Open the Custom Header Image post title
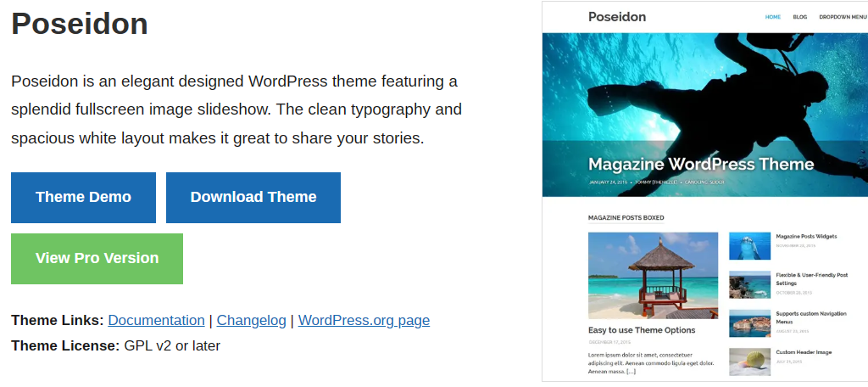The image size is (868, 387). point(804,352)
